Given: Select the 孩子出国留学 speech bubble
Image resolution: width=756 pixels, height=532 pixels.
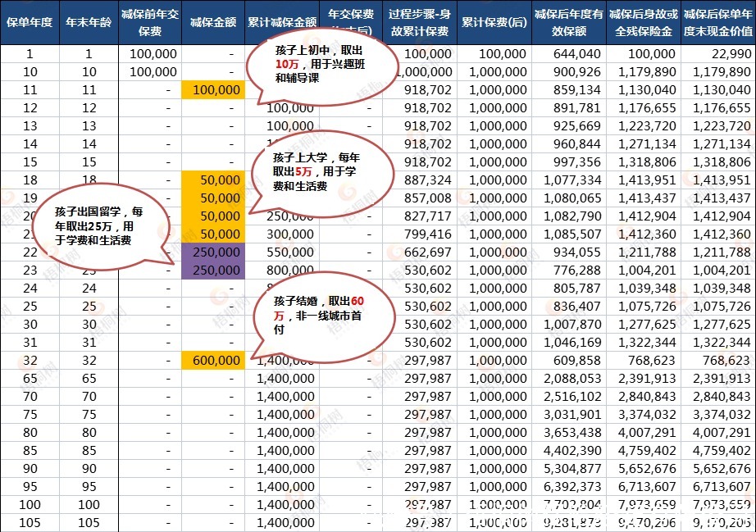Looking at the screenshot, I should point(98,225).
